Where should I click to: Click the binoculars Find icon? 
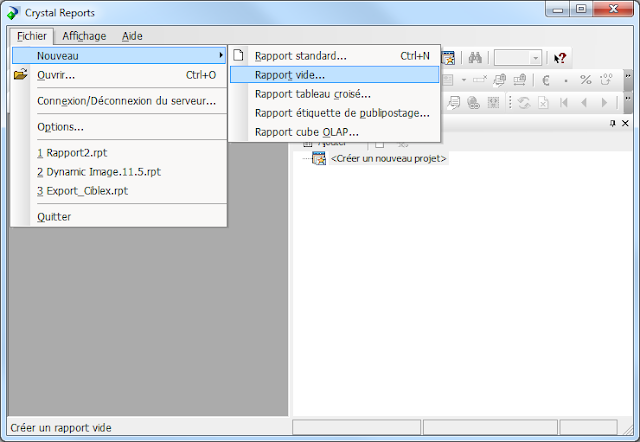tap(475, 58)
